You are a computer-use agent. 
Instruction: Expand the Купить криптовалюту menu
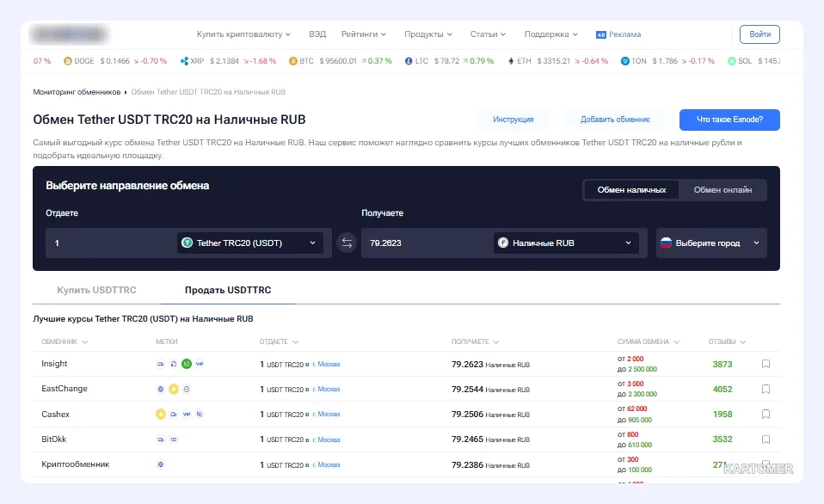click(243, 34)
